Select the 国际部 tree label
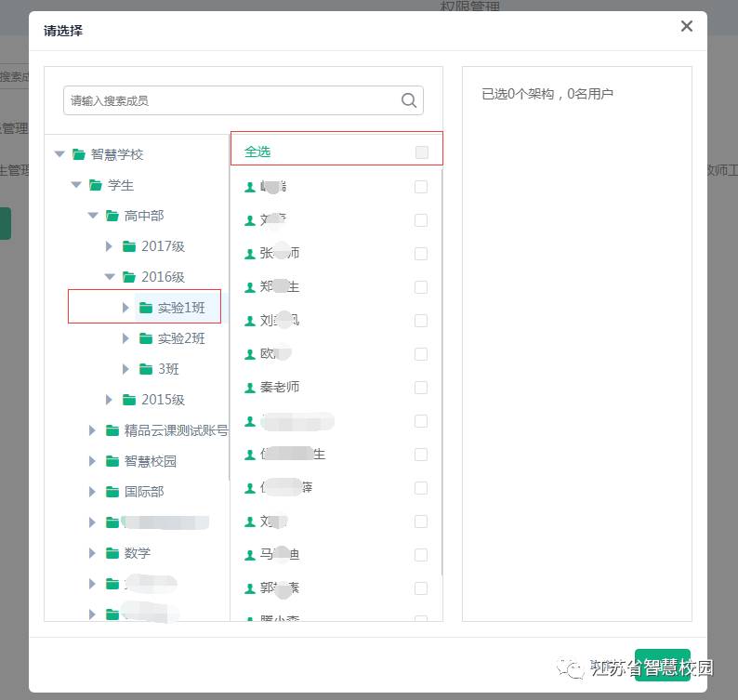Image resolution: width=738 pixels, height=700 pixels. [x=144, y=492]
